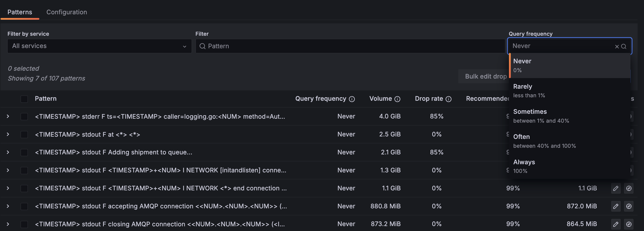Expand the NETWORK initandlisten pattern row
The image size is (644, 231).
coord(8,170)
